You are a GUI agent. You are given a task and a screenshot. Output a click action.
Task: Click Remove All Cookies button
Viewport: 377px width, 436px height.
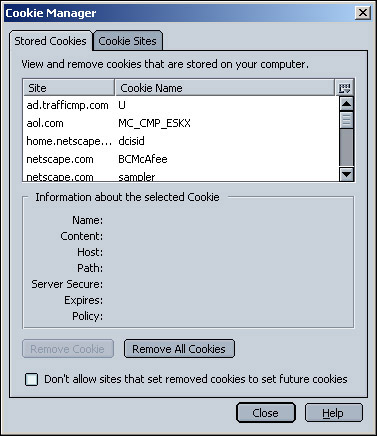pos(179,349)
